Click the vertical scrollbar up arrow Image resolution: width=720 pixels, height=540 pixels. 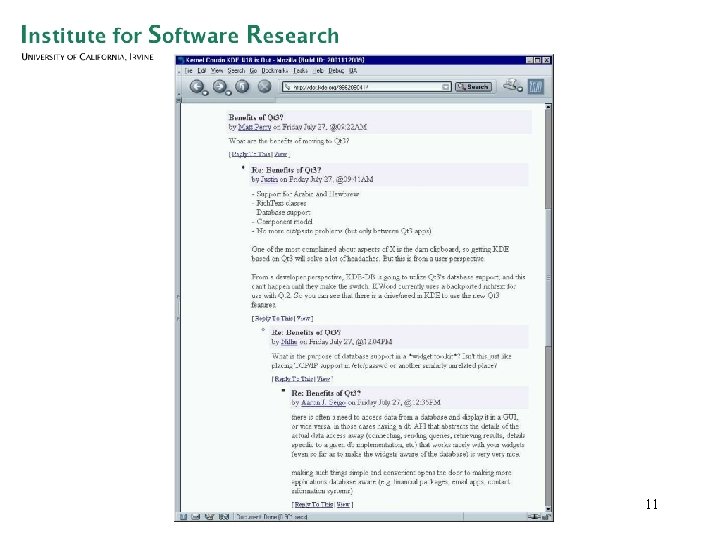point(547,107)
